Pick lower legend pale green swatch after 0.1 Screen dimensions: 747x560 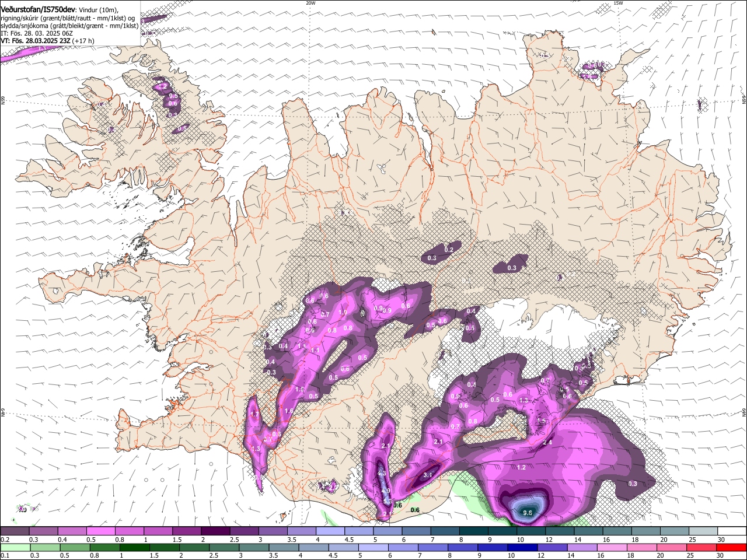click(x=15, y=547)
